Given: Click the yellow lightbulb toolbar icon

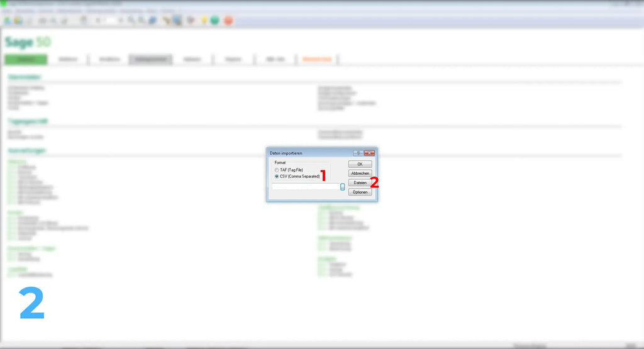Looking at the screenshot, I should [204, 21].
